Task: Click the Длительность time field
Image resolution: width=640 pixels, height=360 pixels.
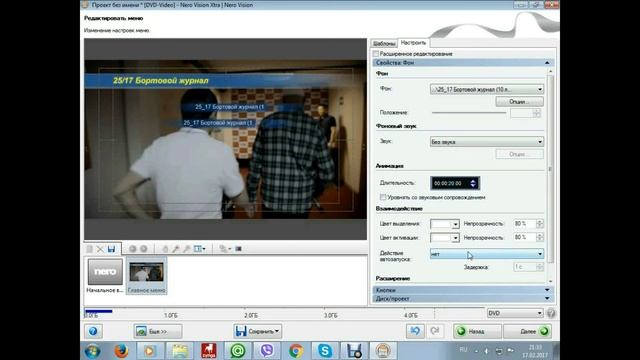Action: (454, 183)
